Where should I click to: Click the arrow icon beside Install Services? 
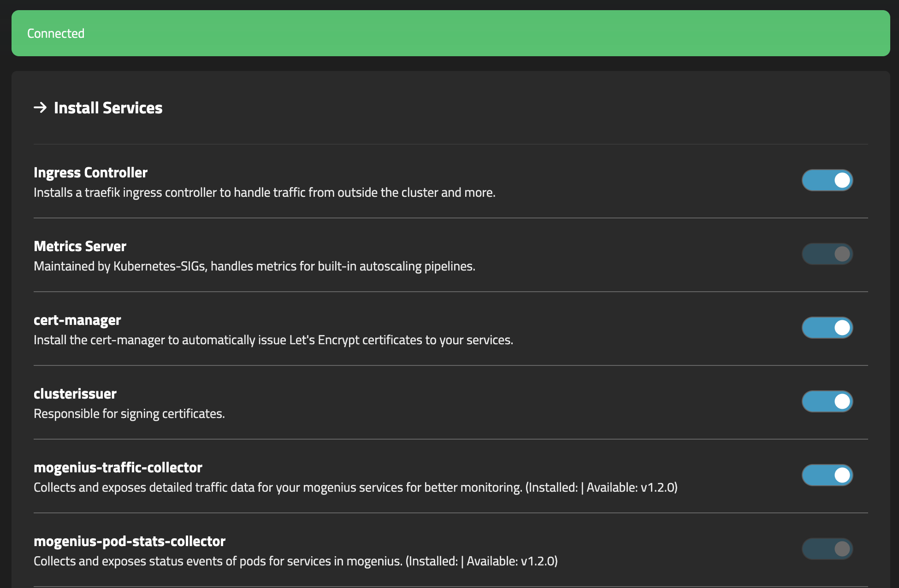coord(40,108)
